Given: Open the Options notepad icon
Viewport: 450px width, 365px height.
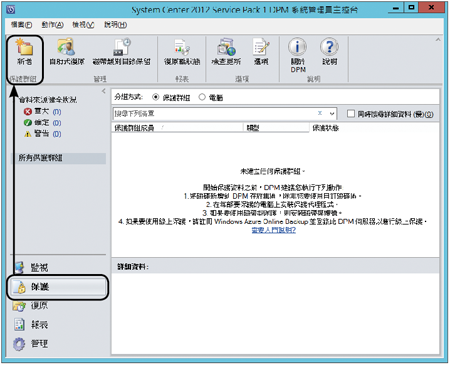Looking at the screenshot, I should [x=261, y=47].
